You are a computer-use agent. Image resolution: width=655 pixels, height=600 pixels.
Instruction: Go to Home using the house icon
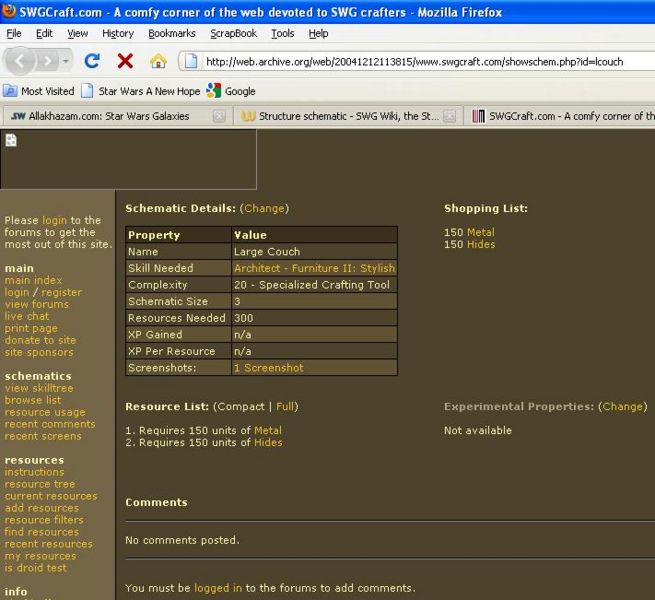[158, 61]
